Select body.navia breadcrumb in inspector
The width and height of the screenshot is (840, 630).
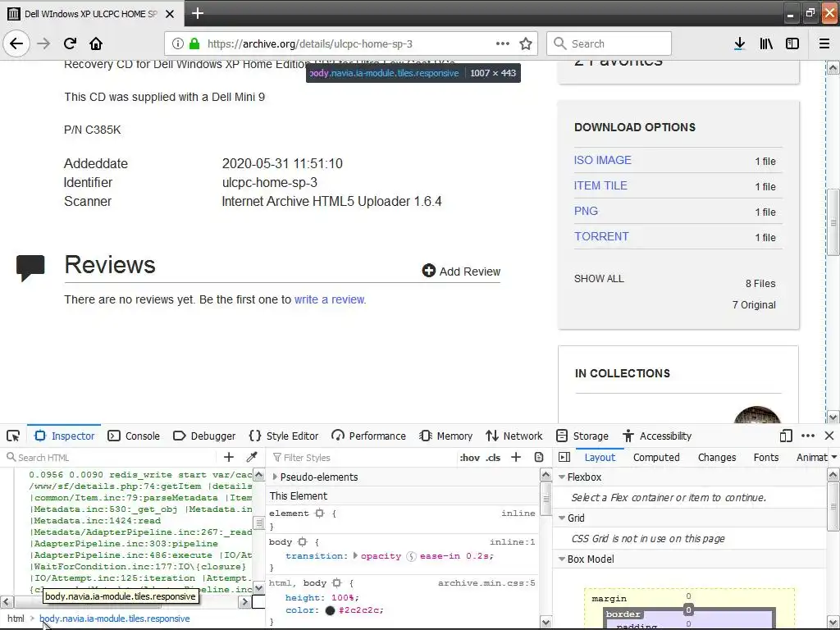click(115, 619)
